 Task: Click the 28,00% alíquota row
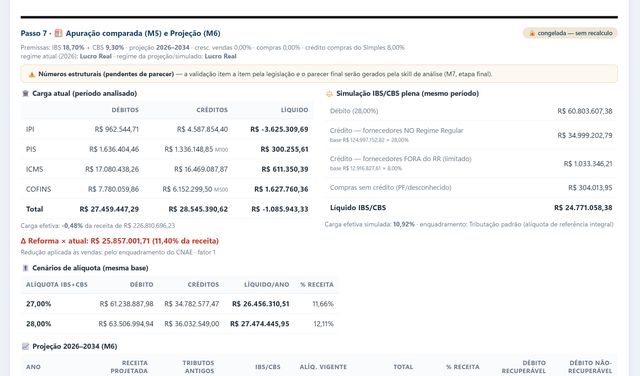[x=179, y=324]
